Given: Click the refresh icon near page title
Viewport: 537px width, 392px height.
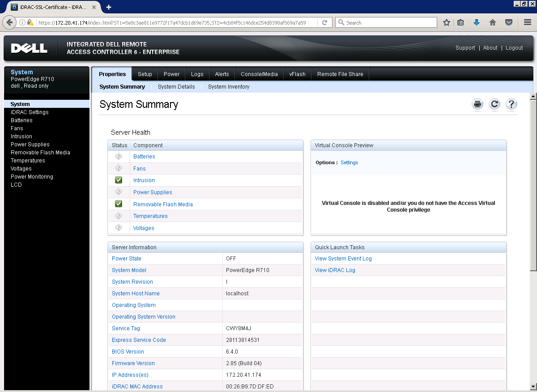Looking at the screenshot, I should coord(494,104).
